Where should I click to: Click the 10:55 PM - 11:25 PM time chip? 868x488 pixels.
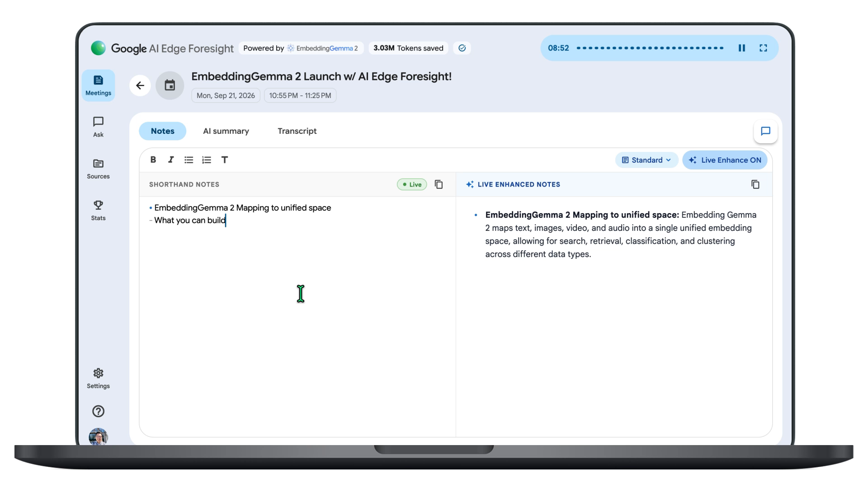[x=300, y=95]
